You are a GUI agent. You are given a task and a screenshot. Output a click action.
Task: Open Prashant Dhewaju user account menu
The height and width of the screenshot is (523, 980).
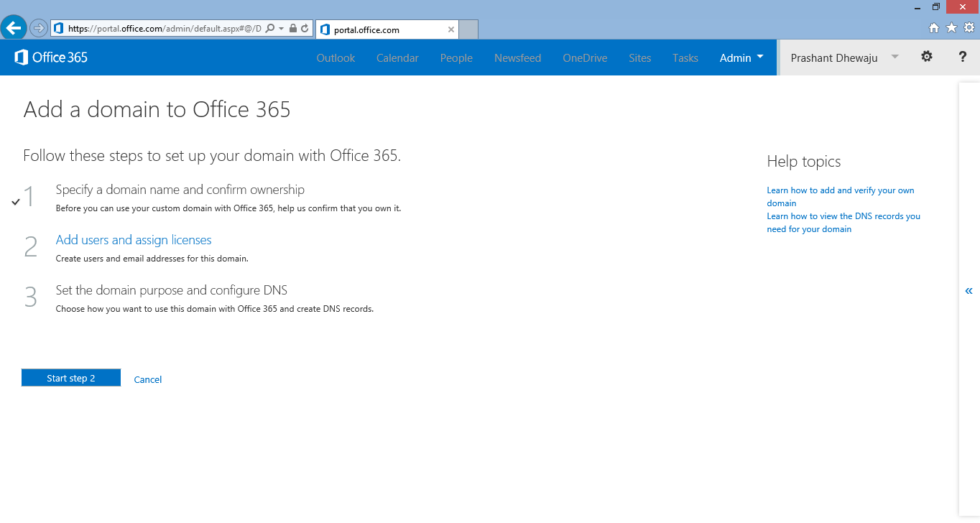coord(844,58)
